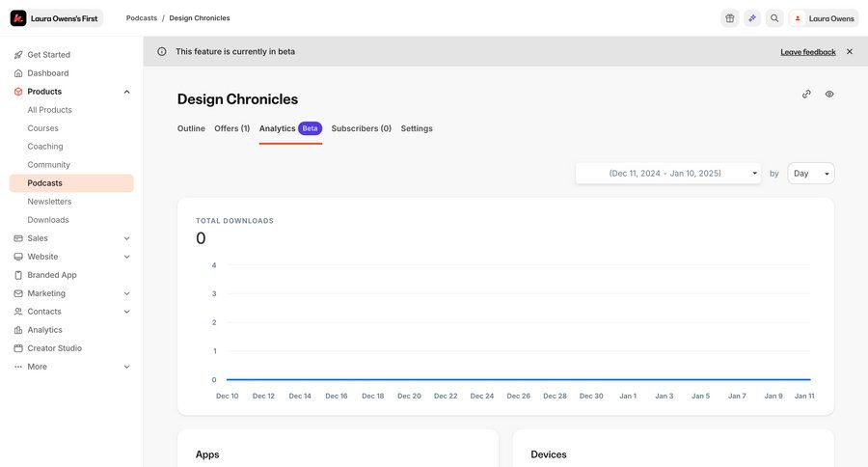Viewport: 868px width, 467px height.
Task: Open Laura Owens account menu
Action: click(824, 18)
